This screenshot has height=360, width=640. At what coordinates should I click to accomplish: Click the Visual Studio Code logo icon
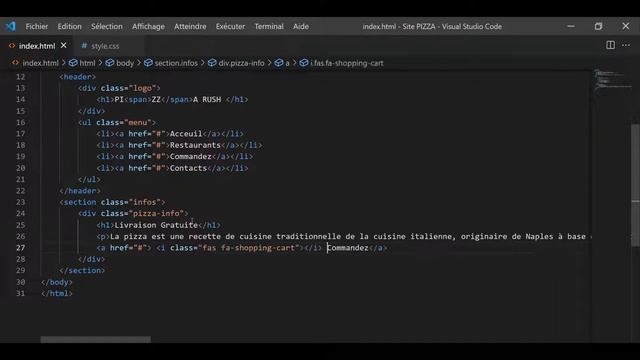tap(11, 27)
